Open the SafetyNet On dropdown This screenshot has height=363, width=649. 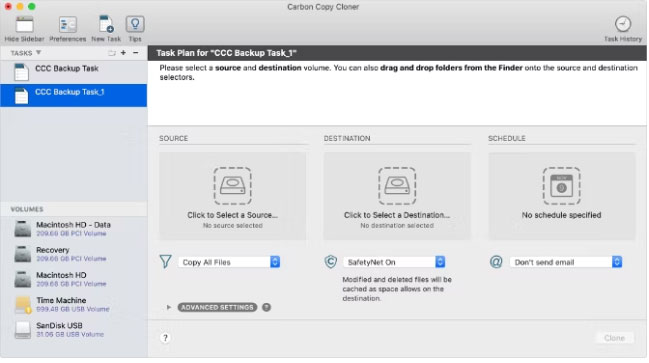pos(394,262)
